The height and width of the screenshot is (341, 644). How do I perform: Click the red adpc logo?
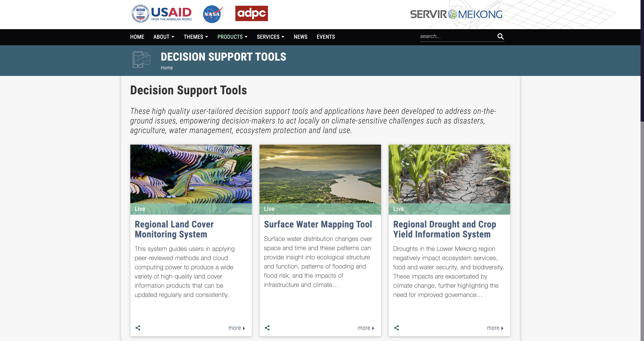[251, 13]
